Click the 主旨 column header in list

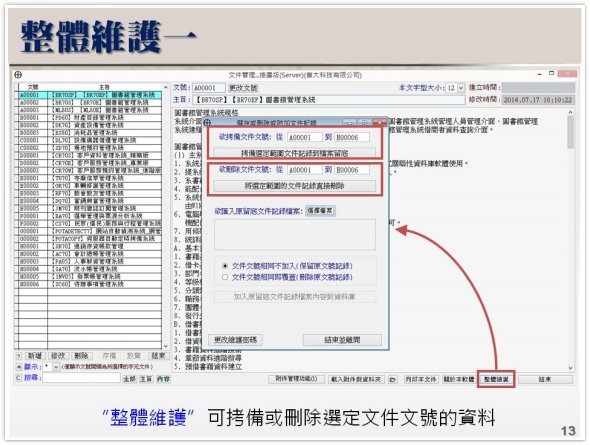click(x=105, y=87)
